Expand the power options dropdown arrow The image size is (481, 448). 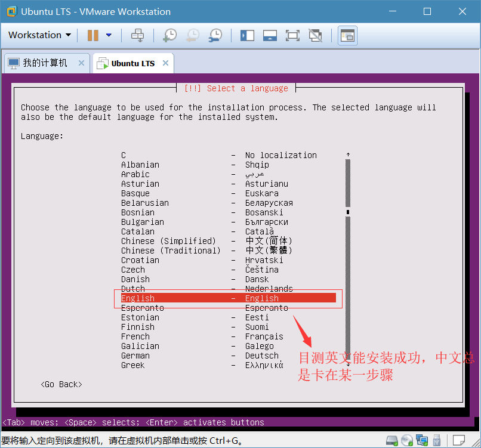pyautogui.click(x=109, y=35)
